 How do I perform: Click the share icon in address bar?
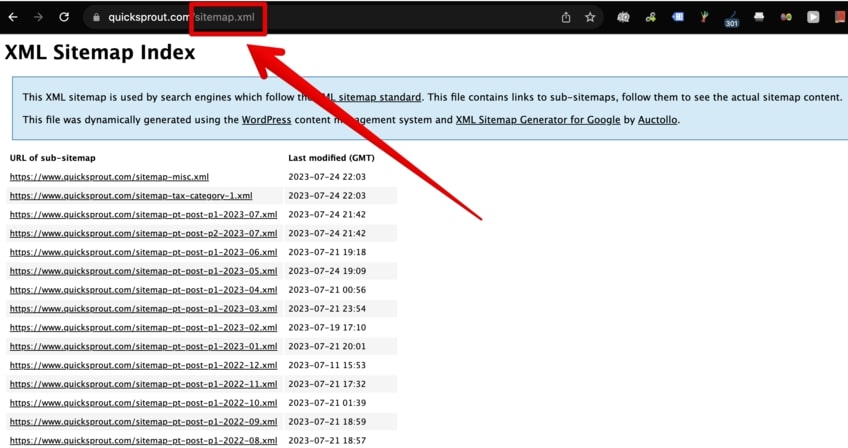click(x=566, y=17)
